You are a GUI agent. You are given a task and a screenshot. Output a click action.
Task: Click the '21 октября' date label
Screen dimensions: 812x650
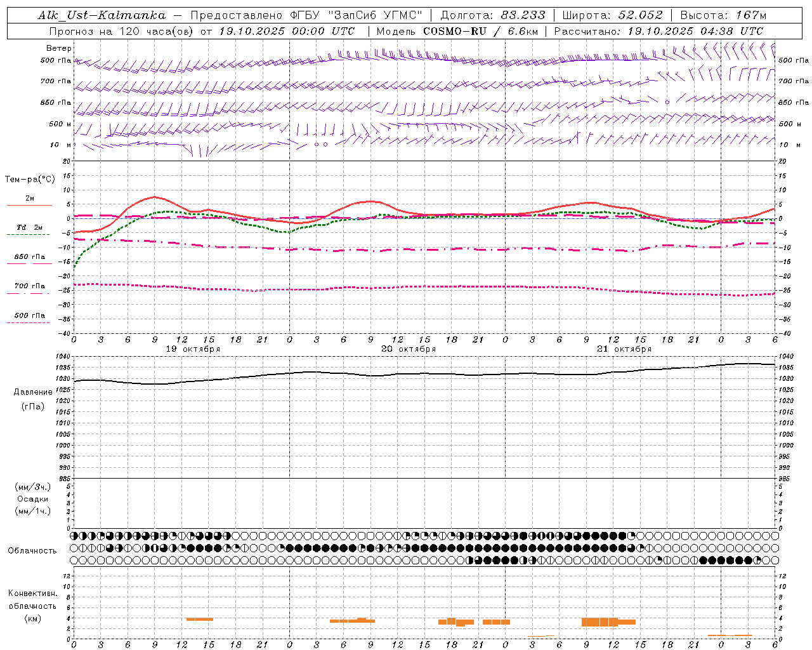(624, 349)
